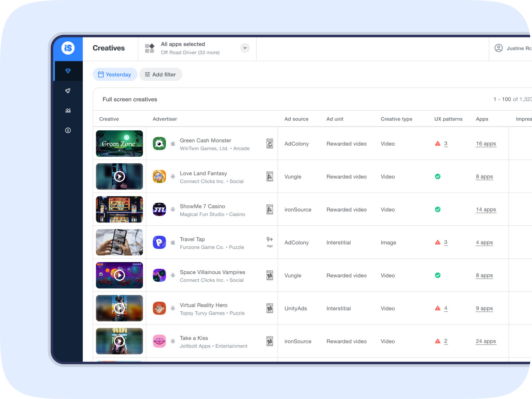Open the analytics chart sidebar icon
Screen dimensions: 532x399
[68, 110]
